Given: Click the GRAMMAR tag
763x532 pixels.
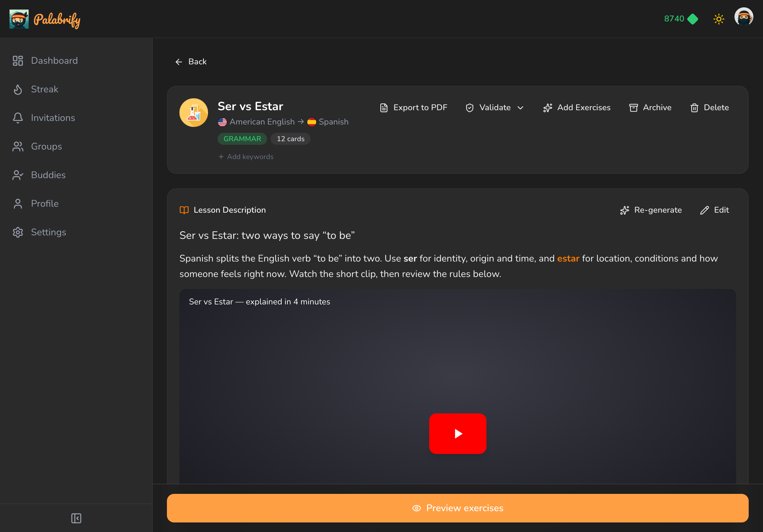Looking at the screenshot, I should tap(242, 139).
